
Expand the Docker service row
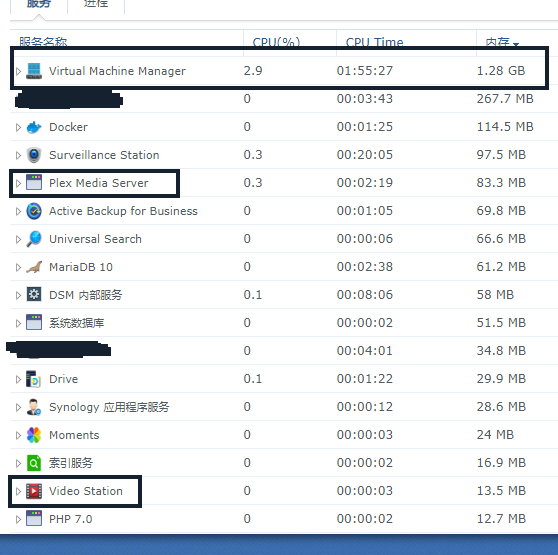click(19, 127)
